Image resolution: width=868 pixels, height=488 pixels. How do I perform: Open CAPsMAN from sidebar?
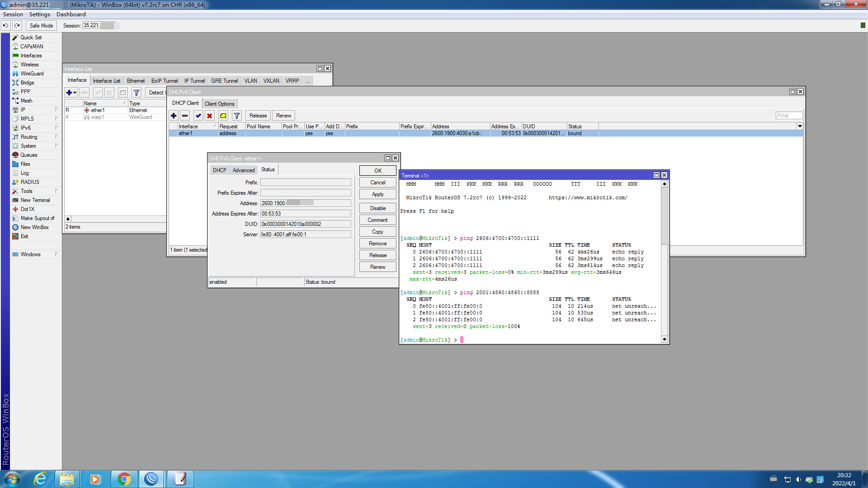click(x=32, y=47)
